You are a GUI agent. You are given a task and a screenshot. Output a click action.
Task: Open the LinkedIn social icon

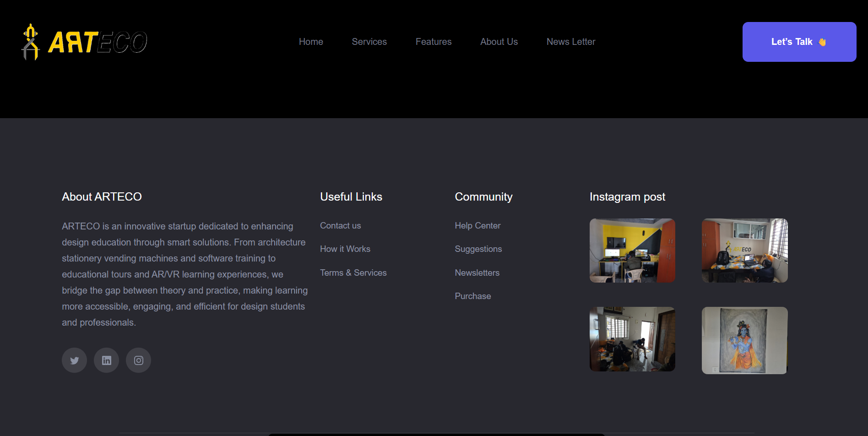(x=106, y=360)
